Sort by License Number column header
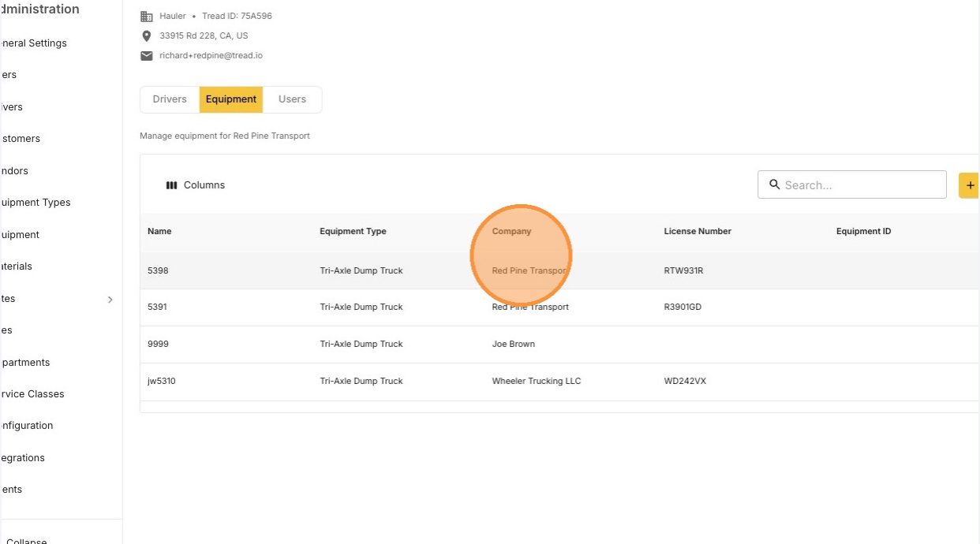Image resolution: width=980 pixels, height=544 pixels. pos(698,232)
